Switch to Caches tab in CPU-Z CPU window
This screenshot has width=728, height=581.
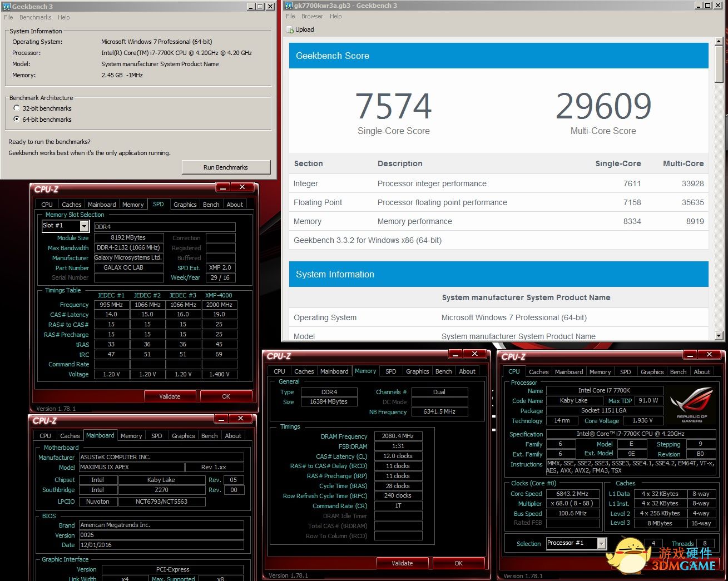[538, 372]
